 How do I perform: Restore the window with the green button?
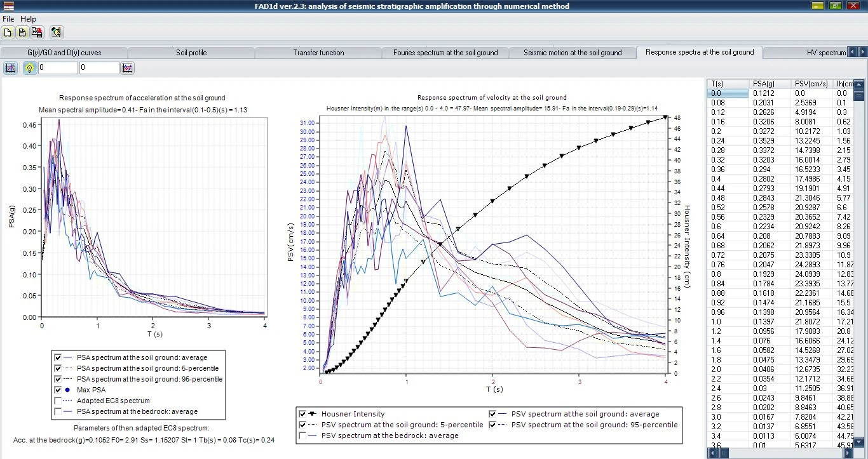(836, 6)
